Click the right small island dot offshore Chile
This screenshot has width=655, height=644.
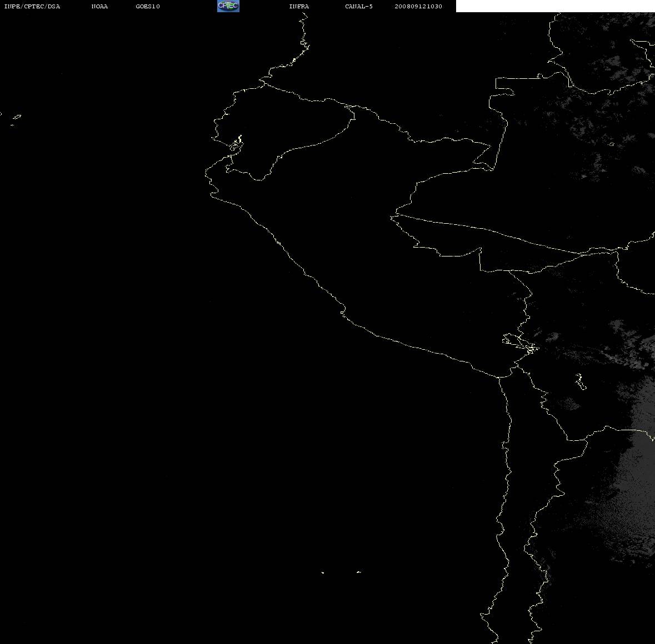359,572
